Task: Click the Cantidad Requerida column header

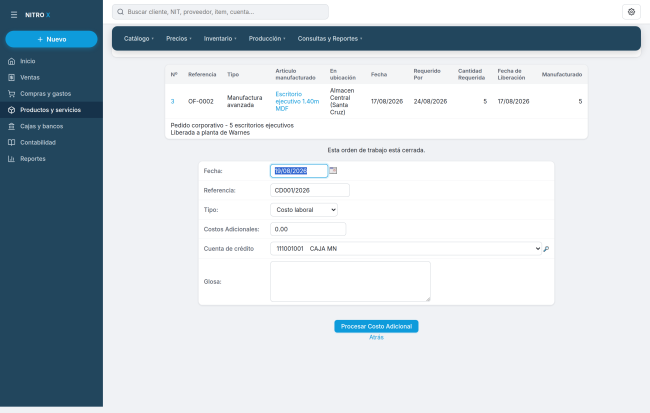Action: point(471,75)
